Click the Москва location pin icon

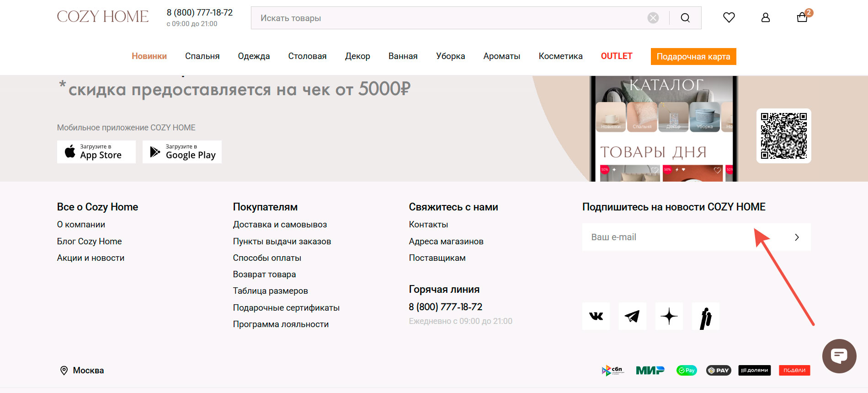[64, 371]
